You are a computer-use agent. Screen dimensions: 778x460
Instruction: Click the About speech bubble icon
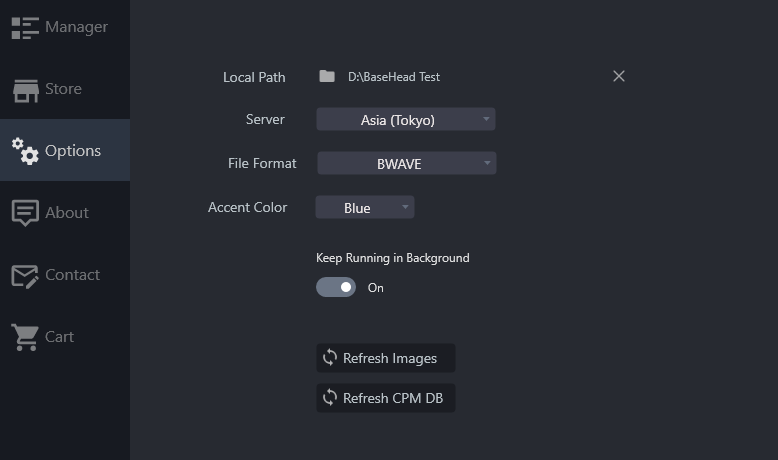point(25,213)
